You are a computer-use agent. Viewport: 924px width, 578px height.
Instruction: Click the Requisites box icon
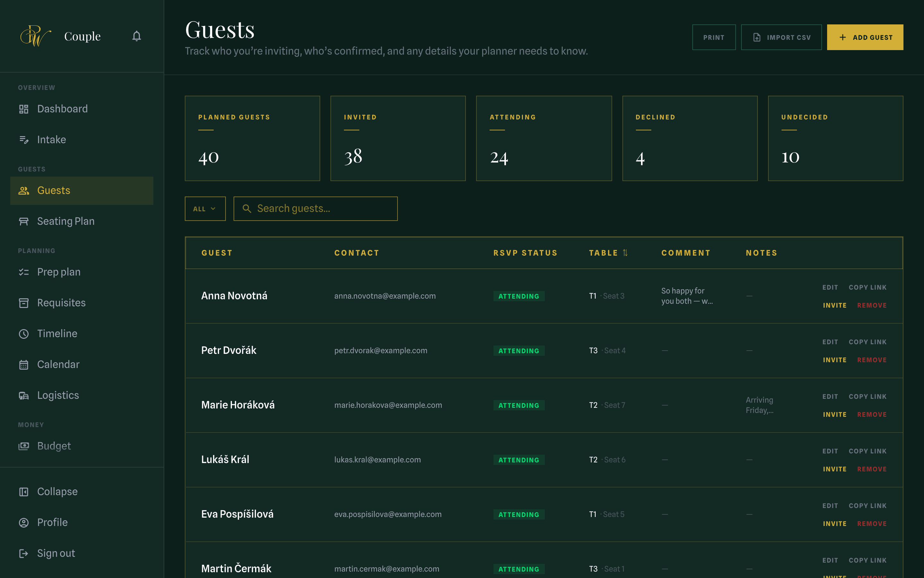point(24,303)
